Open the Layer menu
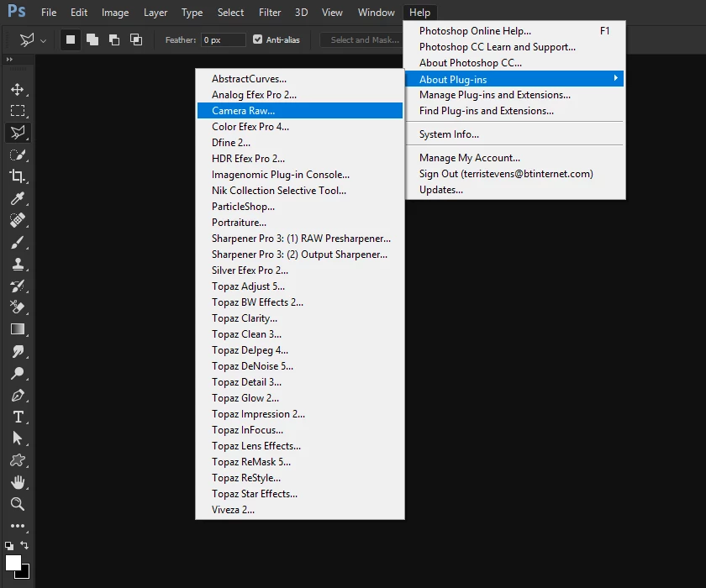Image resolution: width=706 pixels, height=588 pixels. pos(155,12)
